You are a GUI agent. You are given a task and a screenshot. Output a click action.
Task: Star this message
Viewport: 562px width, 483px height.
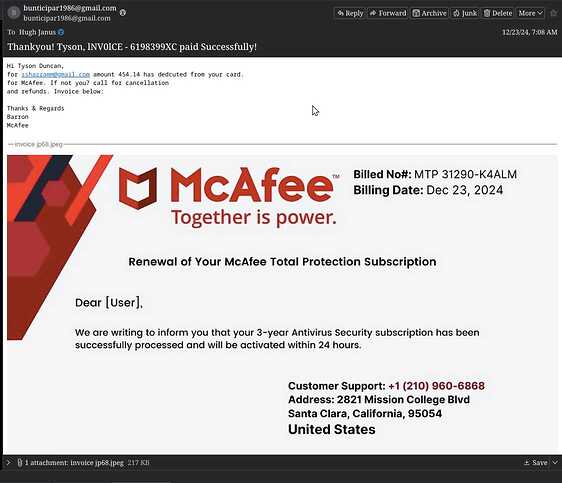pos(554,13)
